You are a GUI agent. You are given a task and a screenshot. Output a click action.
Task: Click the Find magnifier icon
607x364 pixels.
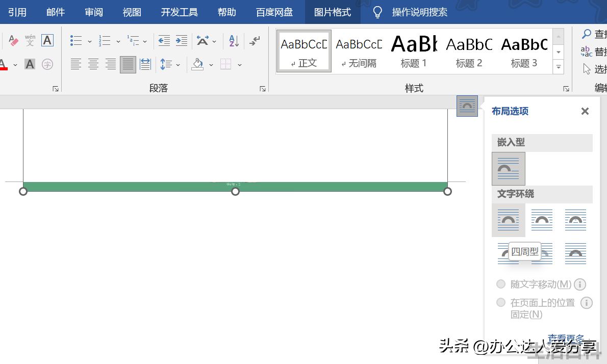point(587,34)
